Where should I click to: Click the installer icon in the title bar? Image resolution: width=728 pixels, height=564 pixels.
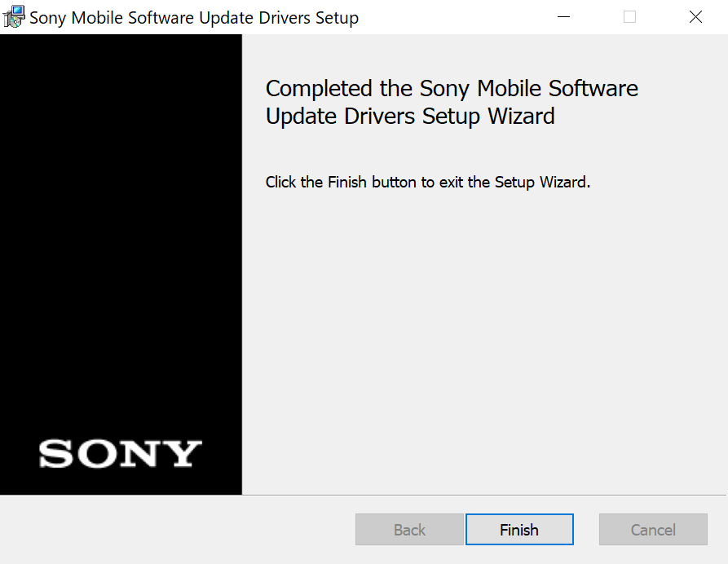click(14, 17)
